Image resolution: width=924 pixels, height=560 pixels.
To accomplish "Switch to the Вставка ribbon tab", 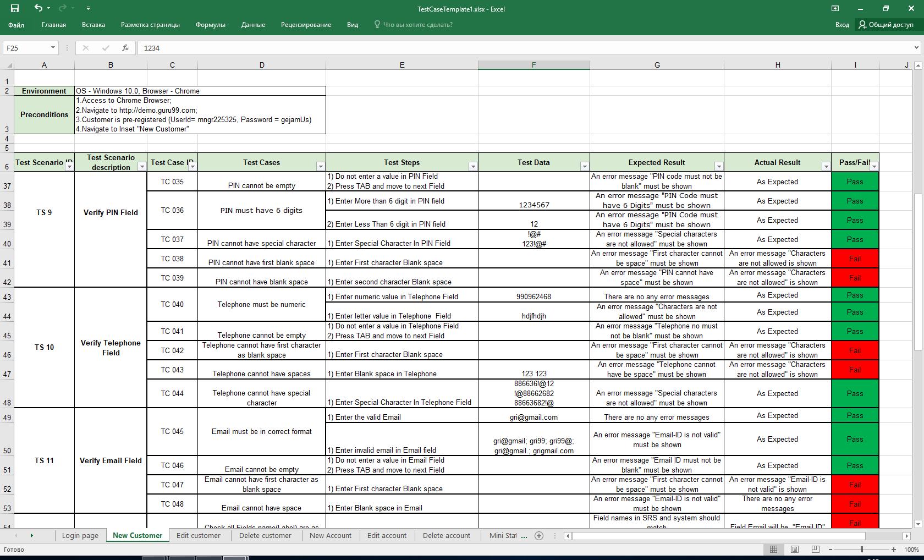I will (94, 25).
